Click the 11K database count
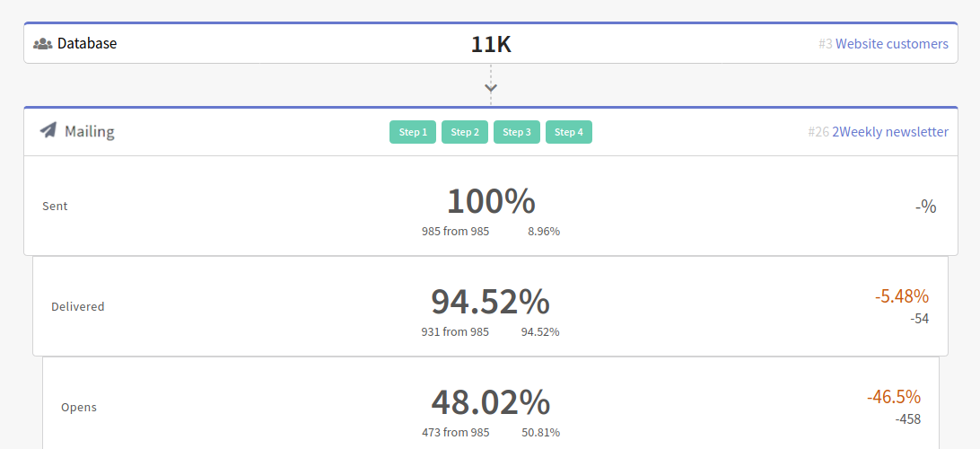Image resolution: width=980 pixels, height=449 pixels. click(491, 44)
